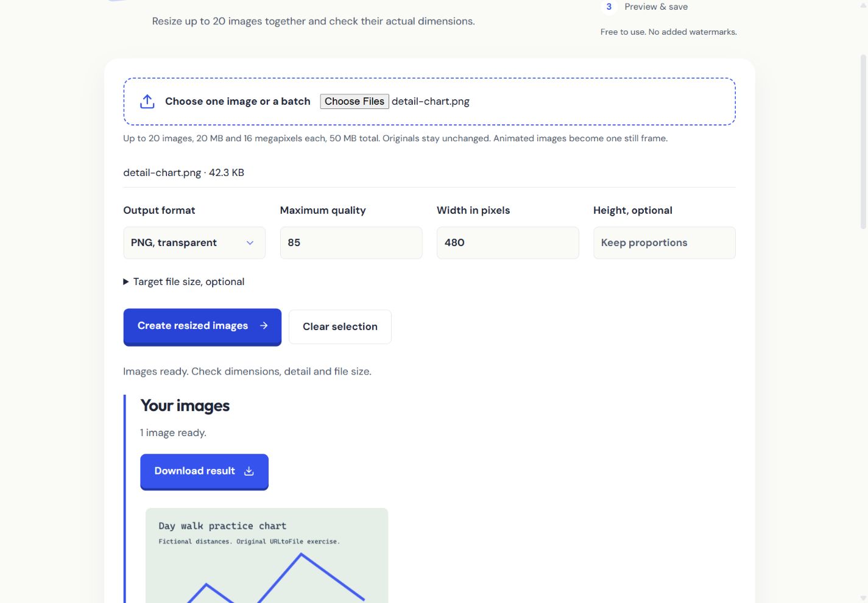The height and width of the screenshot is (603, 868).
Task: Click the "Up to 20 images, 20 MB" limits note
Action: click(395, 138)
